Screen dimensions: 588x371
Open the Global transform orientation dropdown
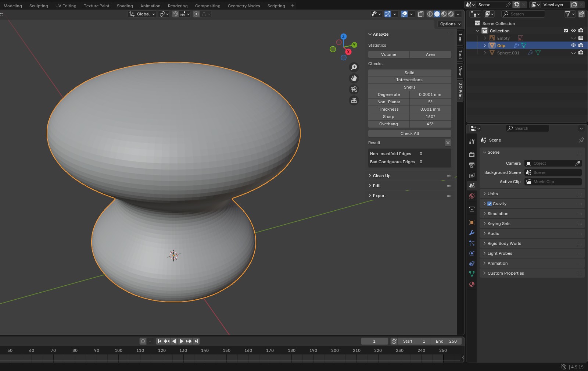(x=142, y=14)
